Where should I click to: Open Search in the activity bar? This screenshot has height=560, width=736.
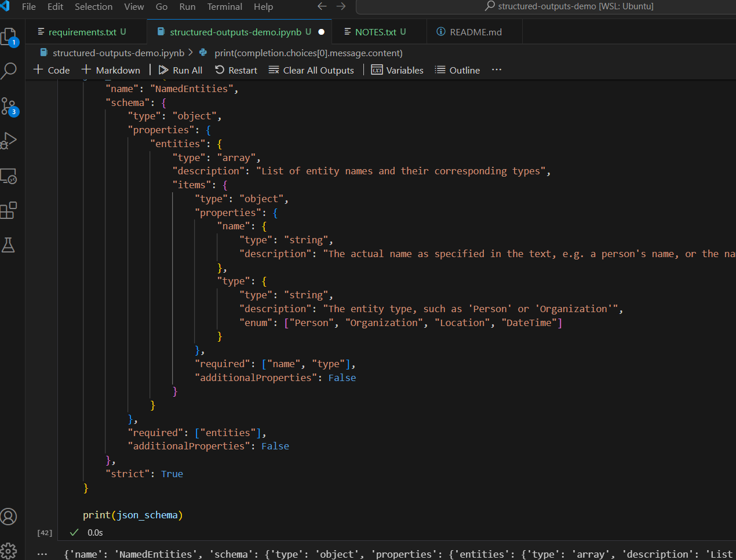(x=9, y=71)
